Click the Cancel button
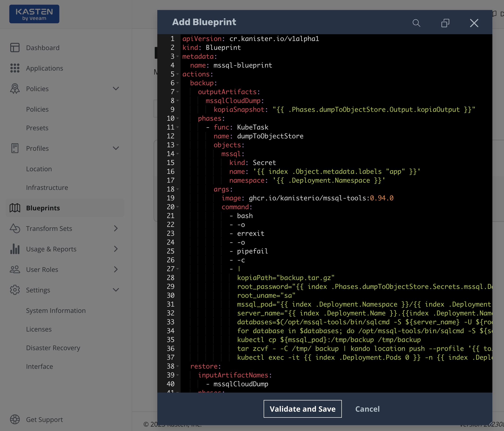Viewport: 504px width, 431px height. 367,409
